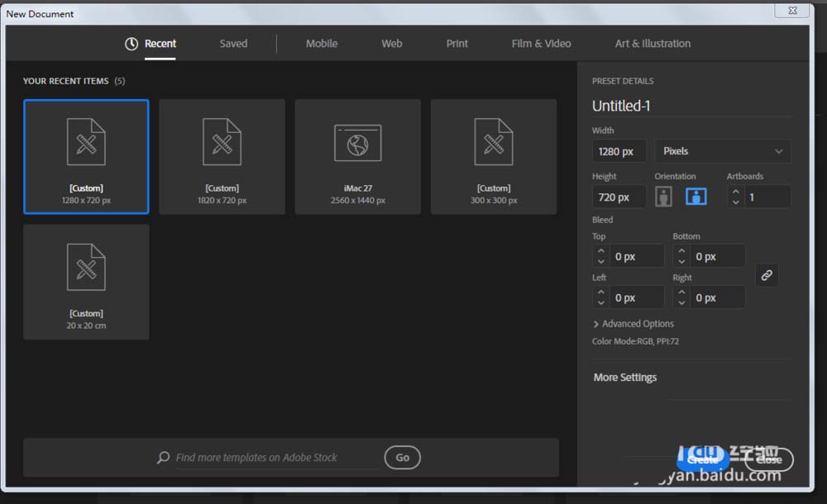Image resolution: width=827 pixels, height=504 pixels.
Task: Select the Custom 20 x 20 cm preset
Action: (x=86, y=282)
